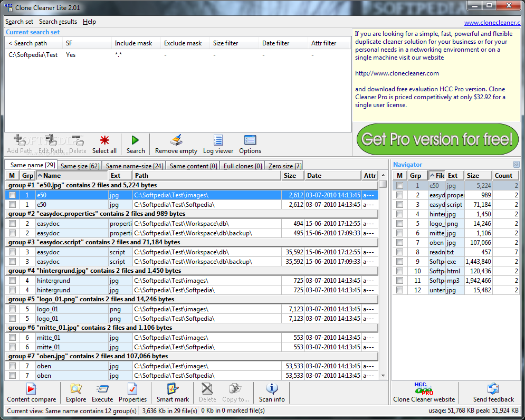
Task: Select Navigator row 12 unten jpg
Action: [455, 290]
